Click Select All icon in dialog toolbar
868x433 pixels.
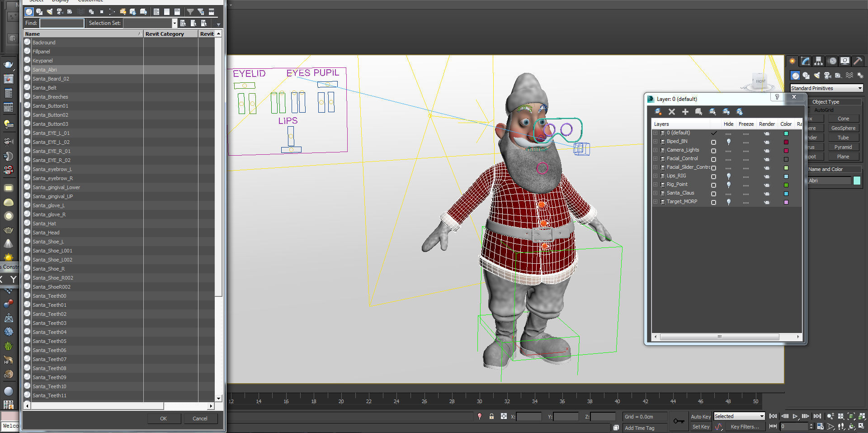[x=156, y=12]
